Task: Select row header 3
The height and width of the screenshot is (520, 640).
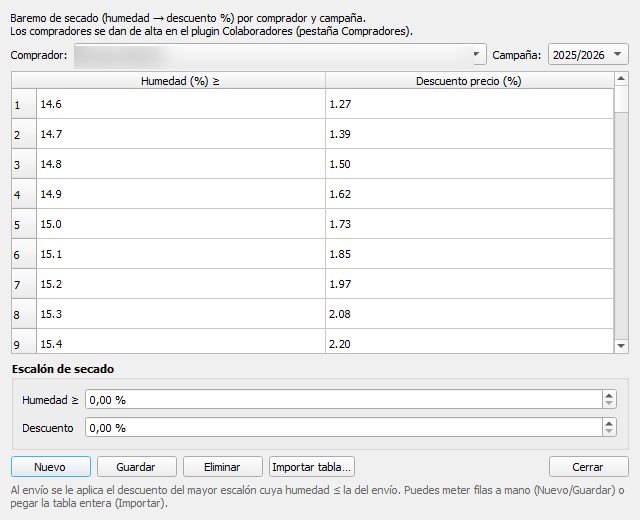Action: pyautogui.click(x=24, y=164)
